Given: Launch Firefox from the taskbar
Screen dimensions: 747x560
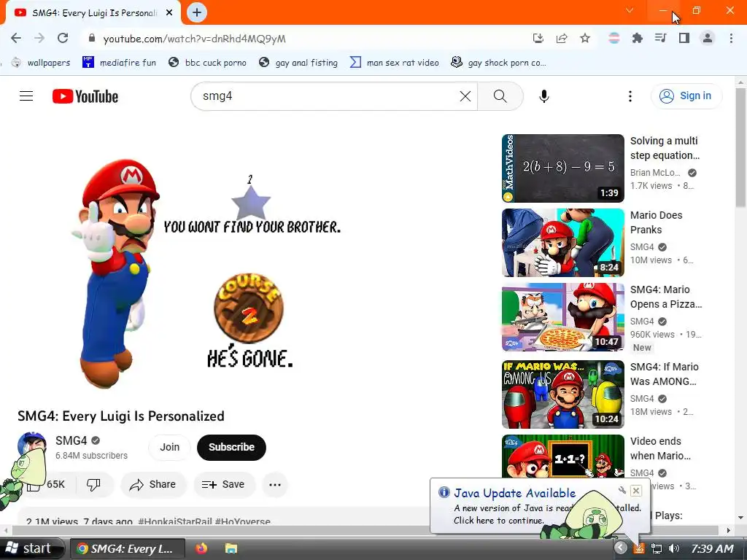Looking at the screenshot, I should (x=201, y=548).
